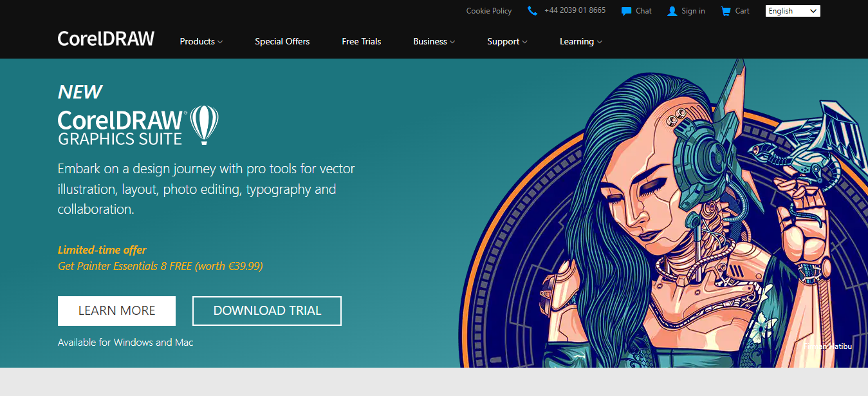This screenshot has width=868, height=396.
Task: Go to Special Offers
Action: 282,41
